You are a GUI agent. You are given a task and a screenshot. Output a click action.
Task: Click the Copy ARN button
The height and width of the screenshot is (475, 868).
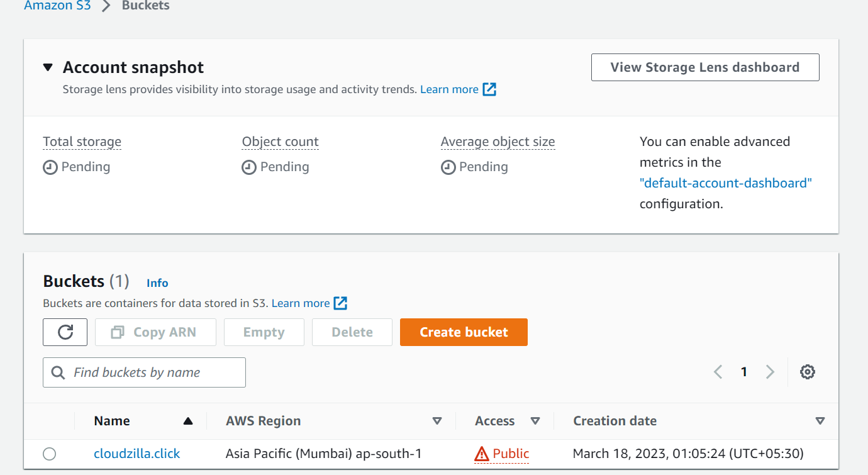coord(155,332)
